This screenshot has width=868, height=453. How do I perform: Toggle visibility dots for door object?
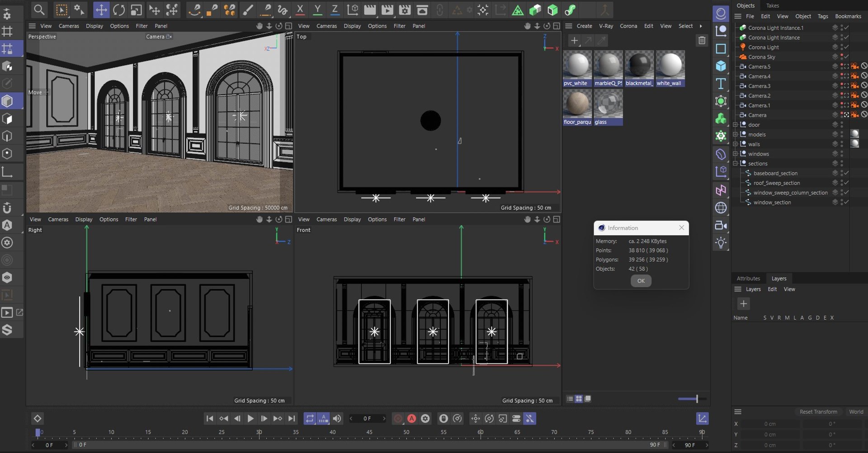click(842, 125)
